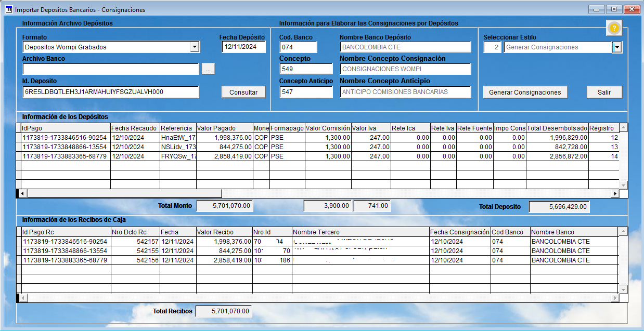Click the window title bar application icon

coord(8,9)
